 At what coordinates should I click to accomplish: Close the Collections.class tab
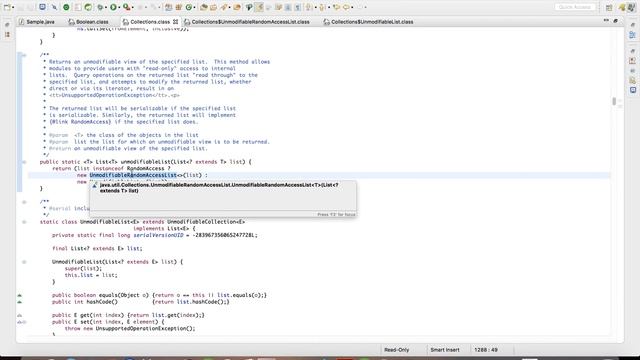click(176, 22)
